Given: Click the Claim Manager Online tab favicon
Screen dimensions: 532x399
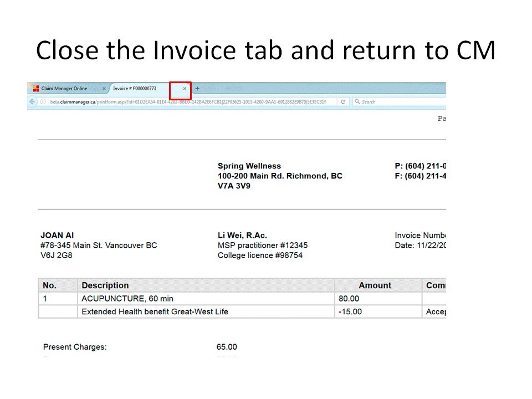Looking at the screenshot, I should point(36,89).
